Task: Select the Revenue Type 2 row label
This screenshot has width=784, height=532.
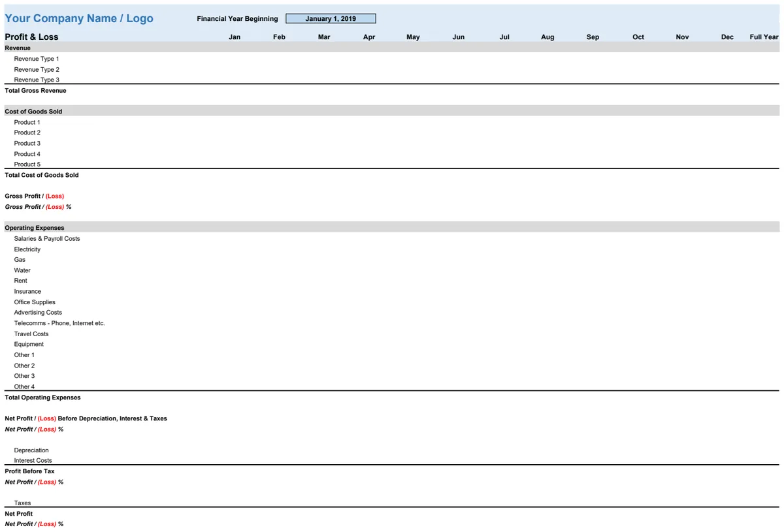Action: click(x=37, y=69)
